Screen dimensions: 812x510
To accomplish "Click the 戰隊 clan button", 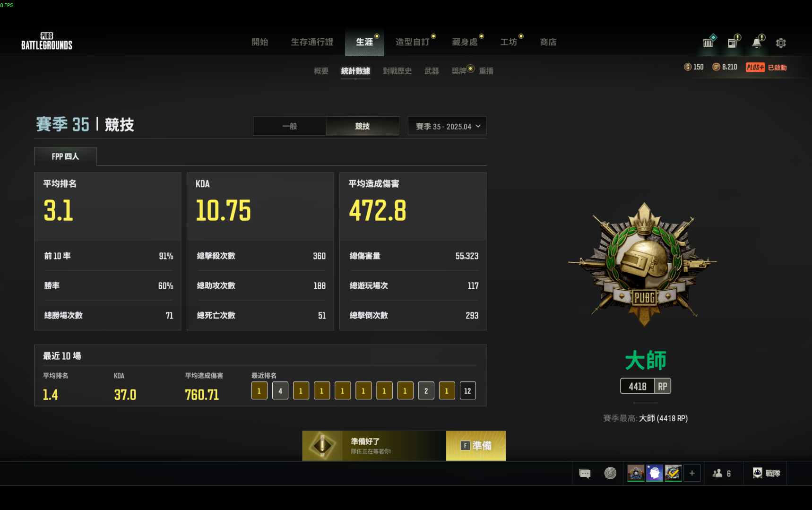I will (766, 473).
